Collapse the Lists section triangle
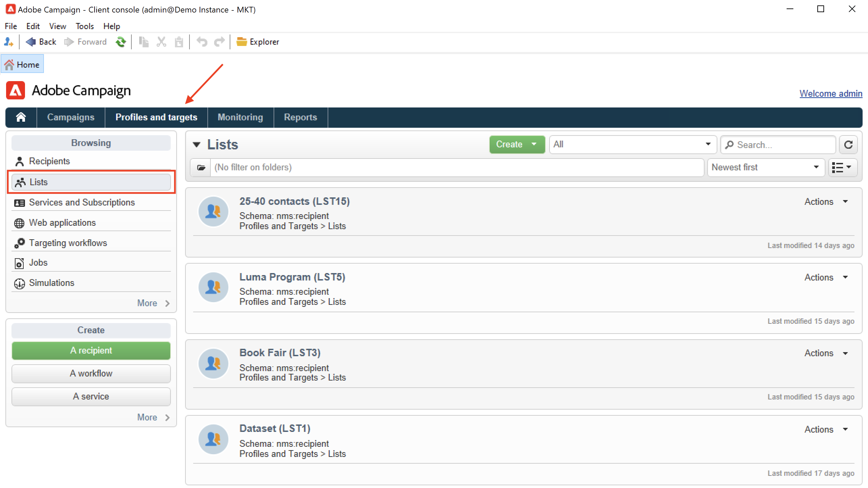The width and height of the screenshot is (868, 488). pyautogui.click(x=197, y=145)
